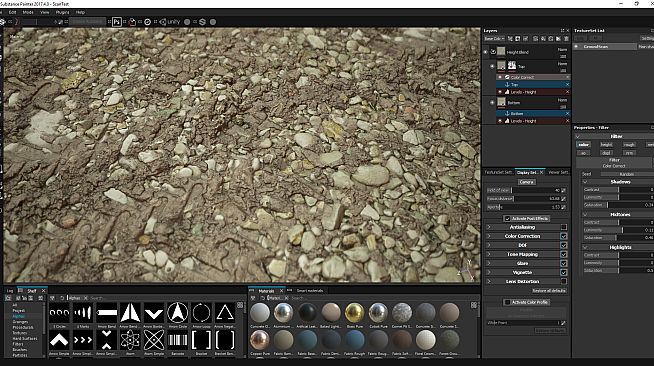Click the checkmark circle icon in toolbar
This screenshot has height=366, width=654.
pyautogui.click(x=147, y=22)
